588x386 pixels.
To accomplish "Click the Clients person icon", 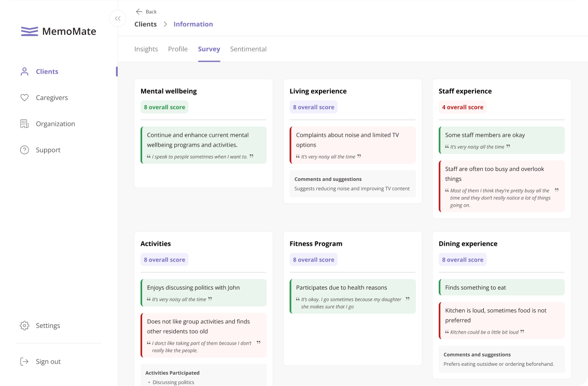I will (x=24, y=72).
